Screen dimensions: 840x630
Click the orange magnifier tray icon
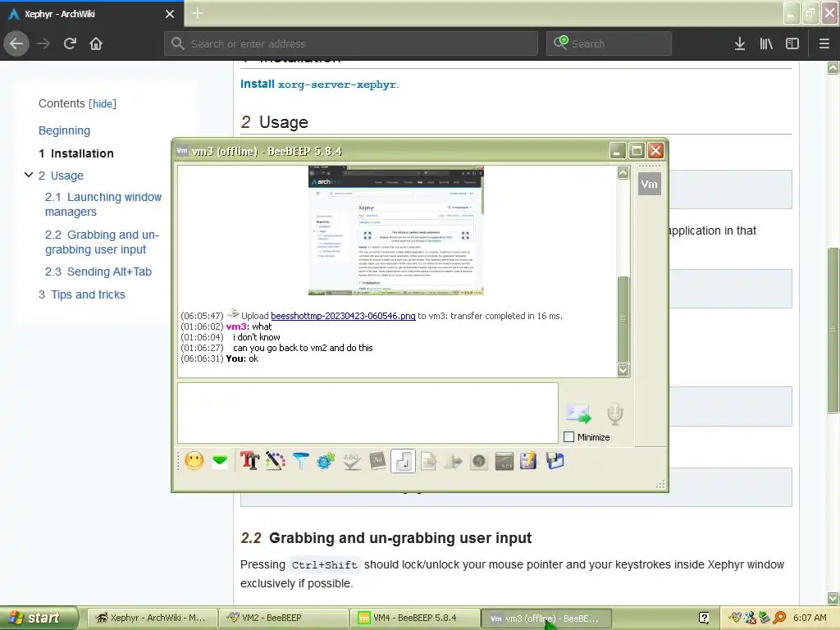[x=779, y=618]
